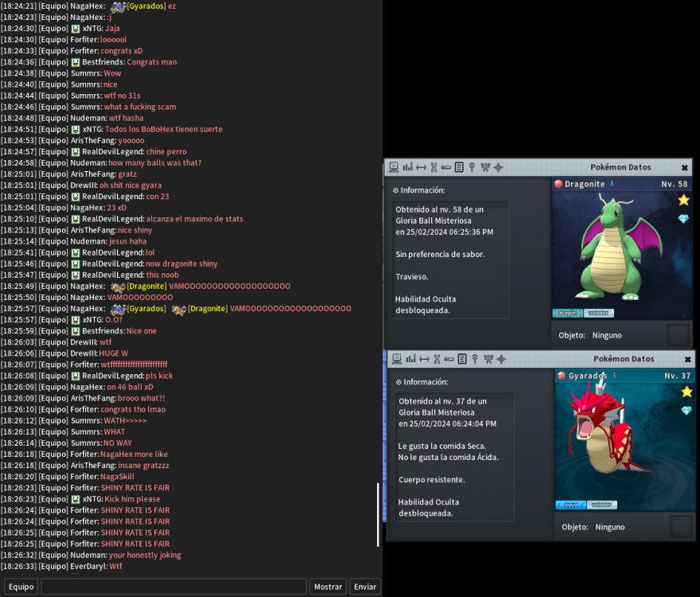Open the Gyarados link in the 18:25:57 message
700x597 pixels.
146,308
